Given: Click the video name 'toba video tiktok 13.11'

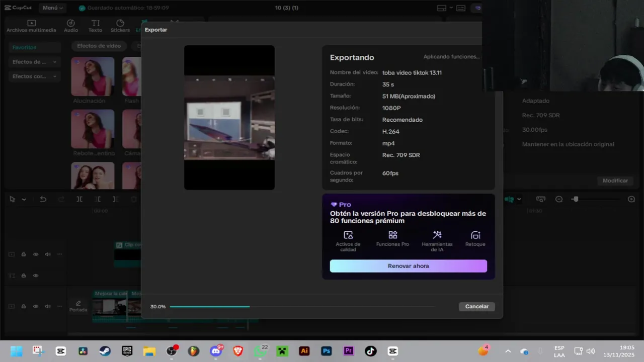Looking at the screenshot, I should (x=412, y=72).
